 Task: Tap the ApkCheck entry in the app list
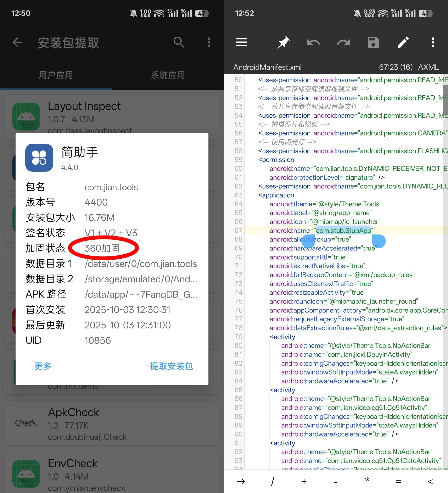(112, 423)
